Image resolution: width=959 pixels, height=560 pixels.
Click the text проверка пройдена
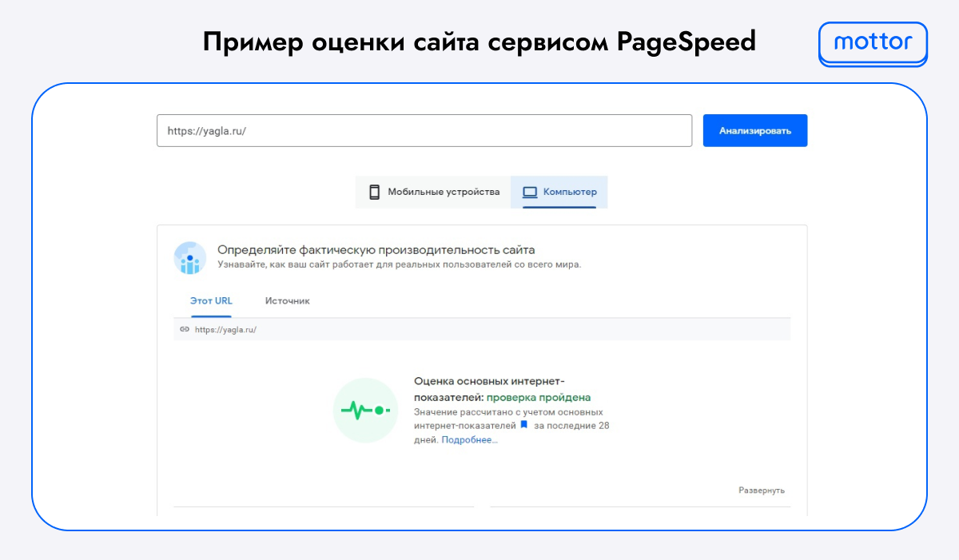click(x=539, y=397)
